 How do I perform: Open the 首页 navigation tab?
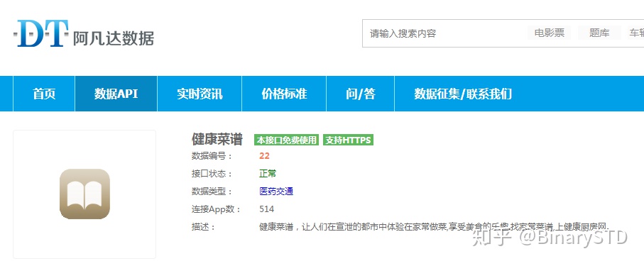click(x=44, y=94)
